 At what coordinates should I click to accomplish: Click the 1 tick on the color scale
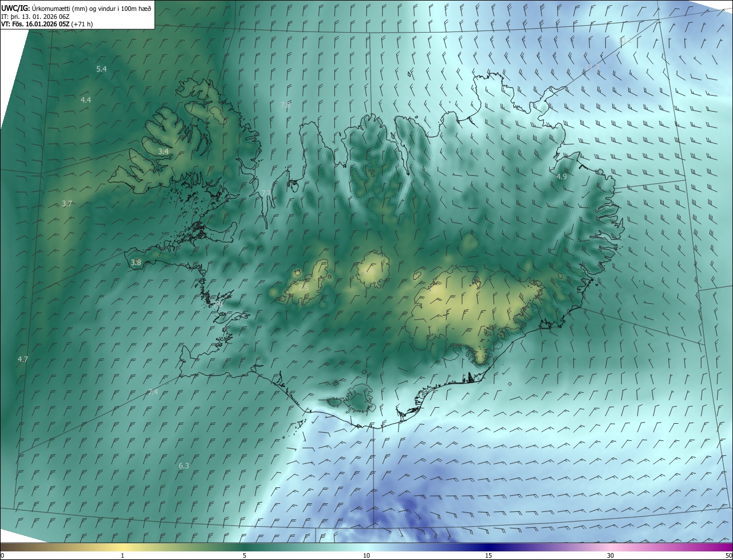[x=123, y=555]
